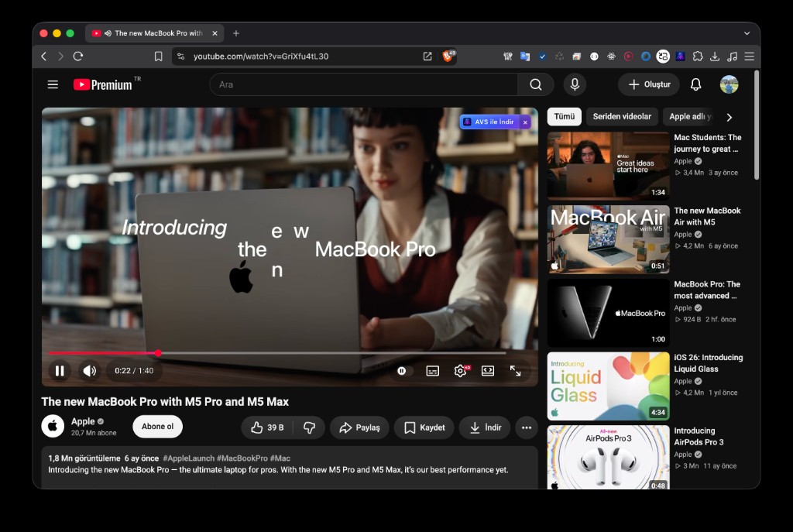Toggle theater mode in the player

coord(488,371)
